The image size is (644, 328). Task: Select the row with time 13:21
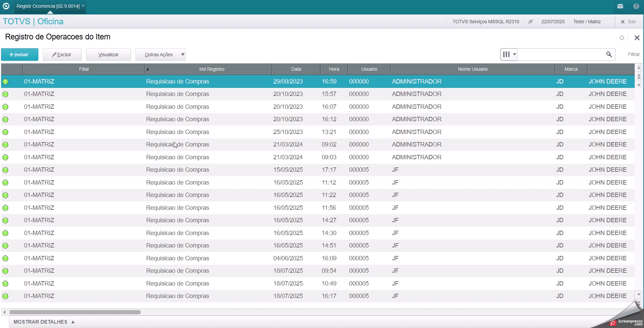pos(318,132)
